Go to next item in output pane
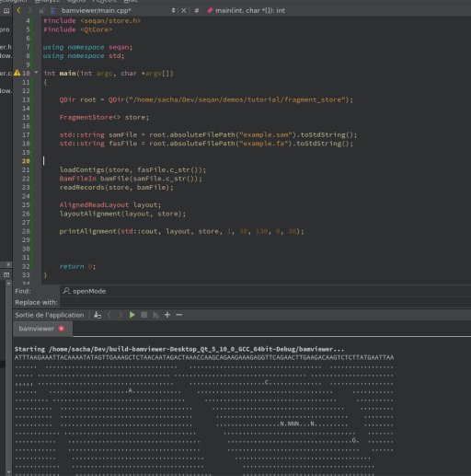Viewport: 471px width, 476px height. coord(121,315)
